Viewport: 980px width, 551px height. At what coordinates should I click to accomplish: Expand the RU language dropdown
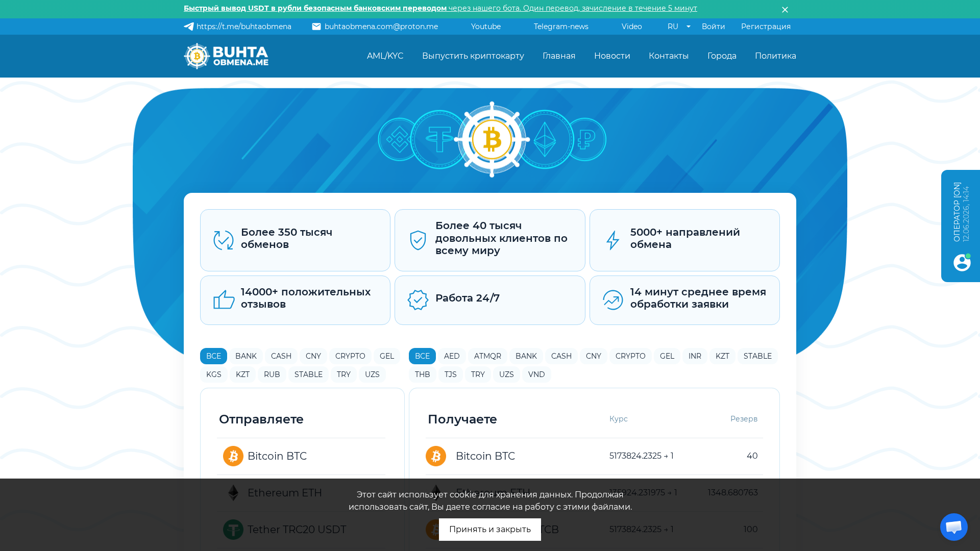pos(679,27)
